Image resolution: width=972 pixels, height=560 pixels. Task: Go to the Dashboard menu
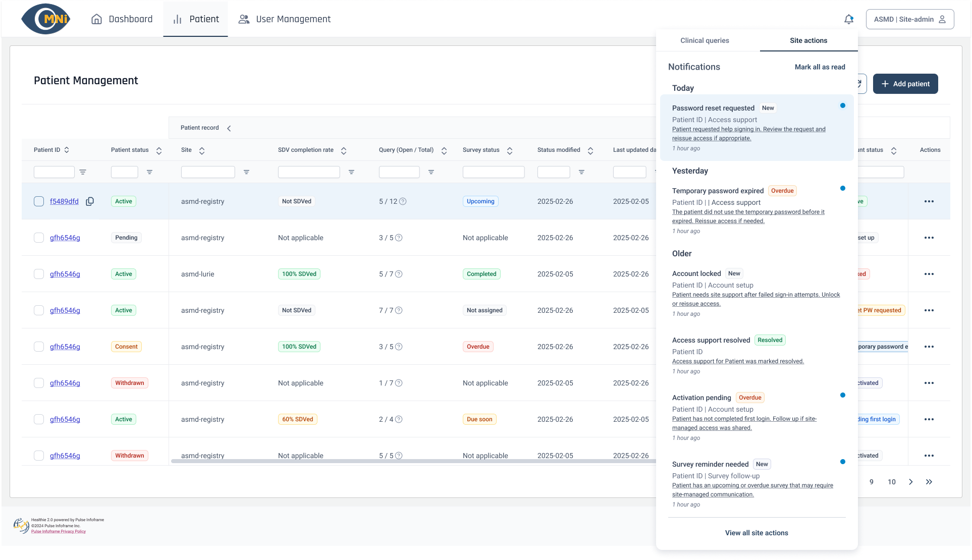tap(122, 19)
